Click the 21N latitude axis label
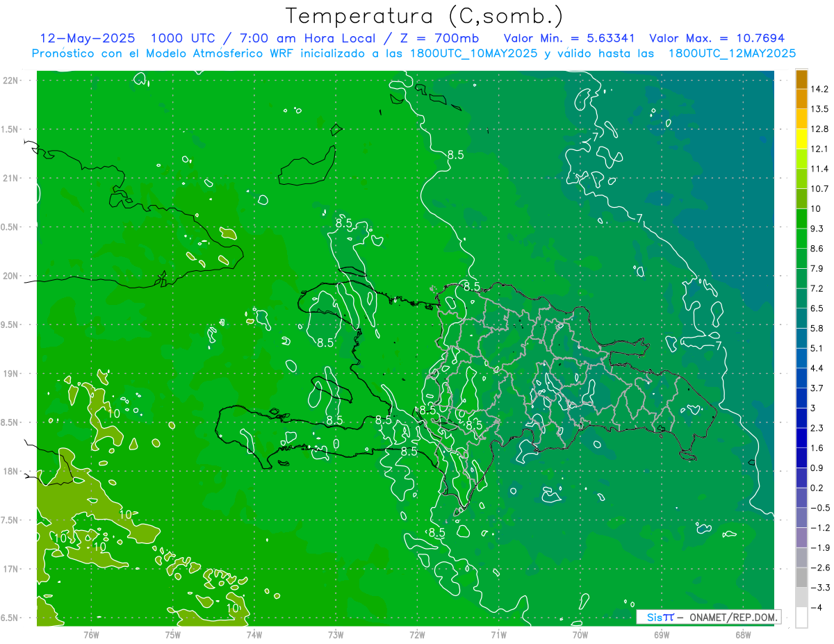Image resolution: width=834 pixels, height=644 pixels. coord(11,179)
